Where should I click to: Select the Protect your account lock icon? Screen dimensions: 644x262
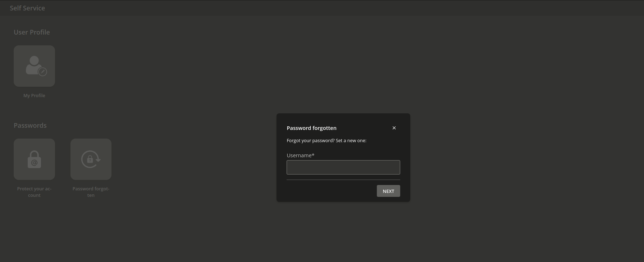34,159
